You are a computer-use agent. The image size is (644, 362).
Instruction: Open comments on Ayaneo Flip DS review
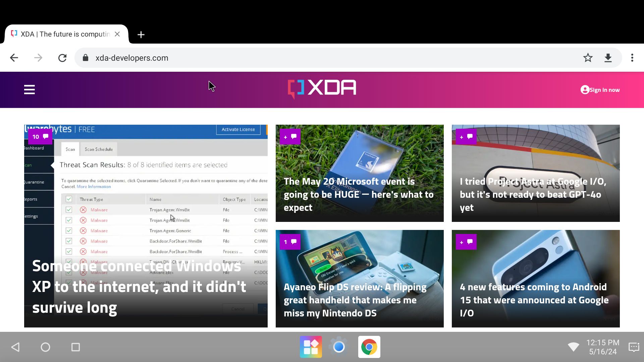tap(290, 242)
